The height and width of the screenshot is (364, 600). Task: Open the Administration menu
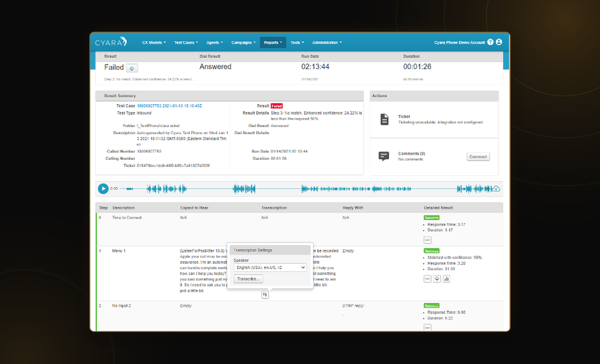click(x=327, y=43)
